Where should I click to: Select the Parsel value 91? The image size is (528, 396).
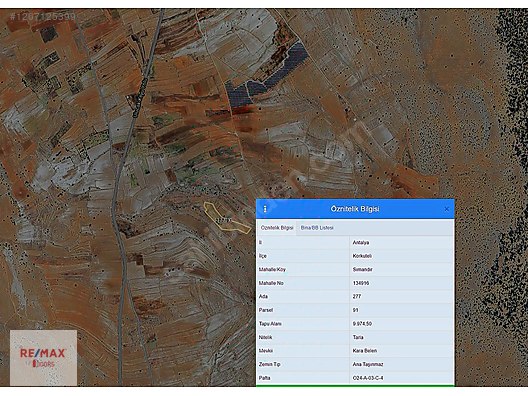[355, 310]
